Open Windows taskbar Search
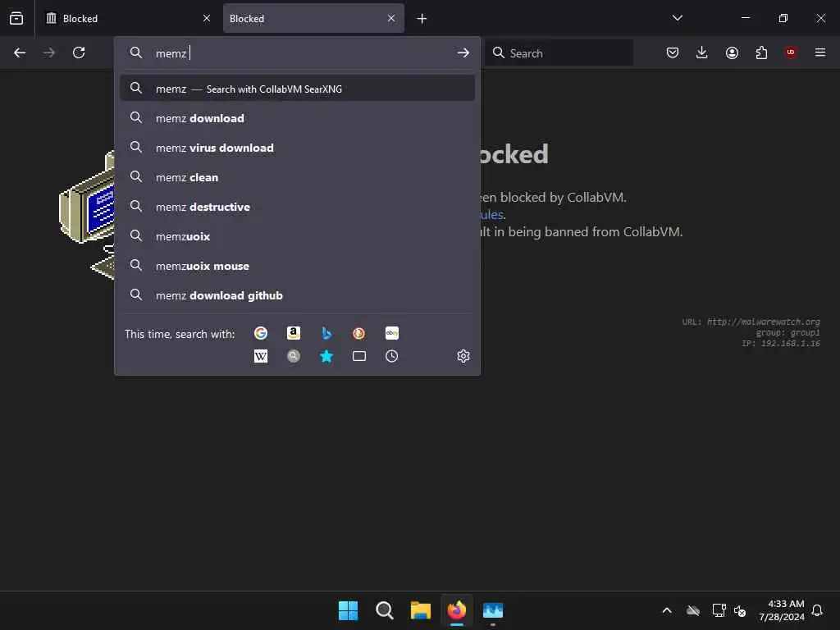The image size is (840, 630). pos(384,610)
